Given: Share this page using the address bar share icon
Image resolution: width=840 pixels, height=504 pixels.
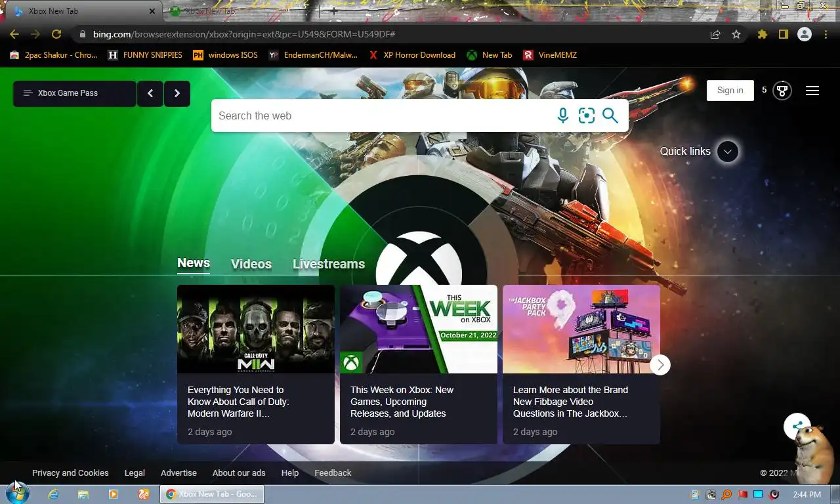Looking at the screenshot, I should [715, 34].
